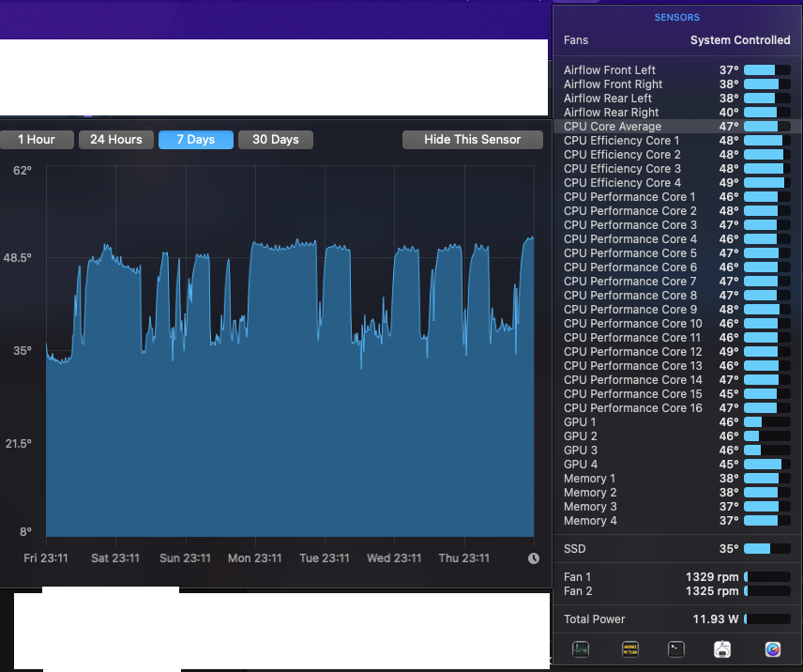This screenshot has height=672, width=803.
Task: Select the Airflow Front Left sensor
Action: click(x=677, y=70)
